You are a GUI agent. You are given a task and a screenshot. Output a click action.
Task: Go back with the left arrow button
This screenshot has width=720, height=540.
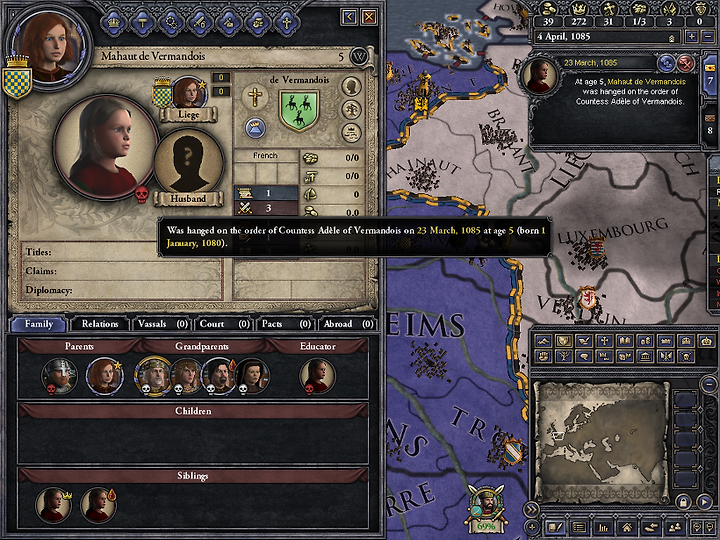point(349,17)
